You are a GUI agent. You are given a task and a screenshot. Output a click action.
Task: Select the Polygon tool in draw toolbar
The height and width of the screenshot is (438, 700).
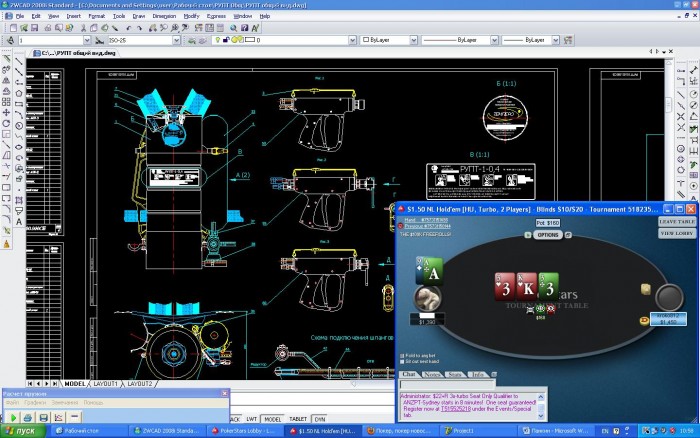tap(19, 93)
